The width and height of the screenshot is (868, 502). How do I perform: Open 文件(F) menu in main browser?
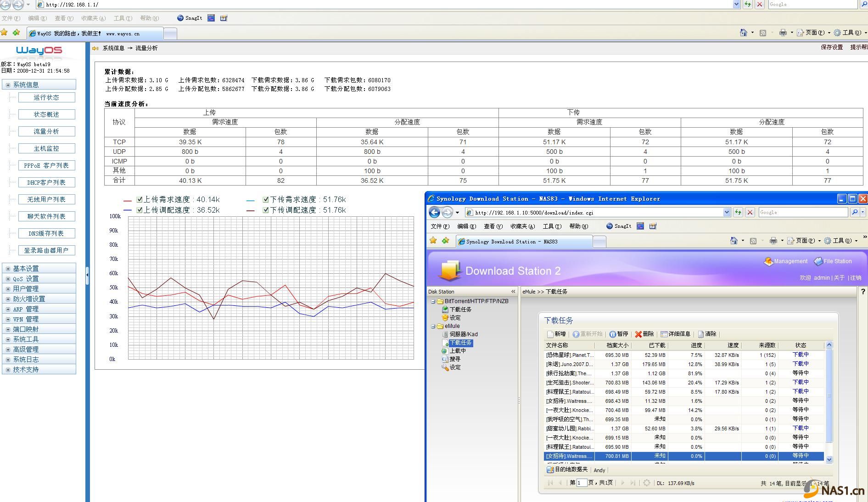tap(11, 18)
